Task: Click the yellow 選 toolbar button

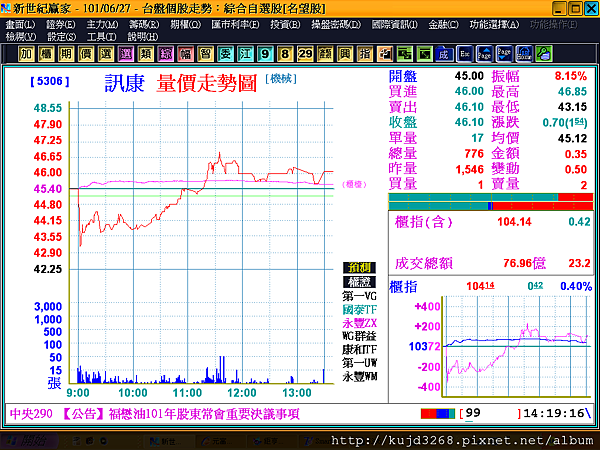Action: [106, 54]
